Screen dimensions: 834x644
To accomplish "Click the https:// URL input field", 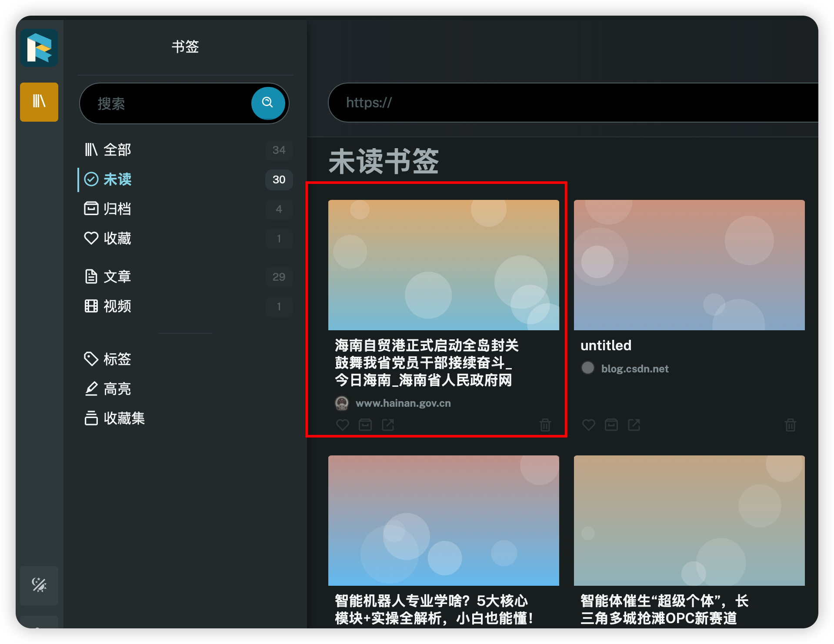I will pos(574,103).
